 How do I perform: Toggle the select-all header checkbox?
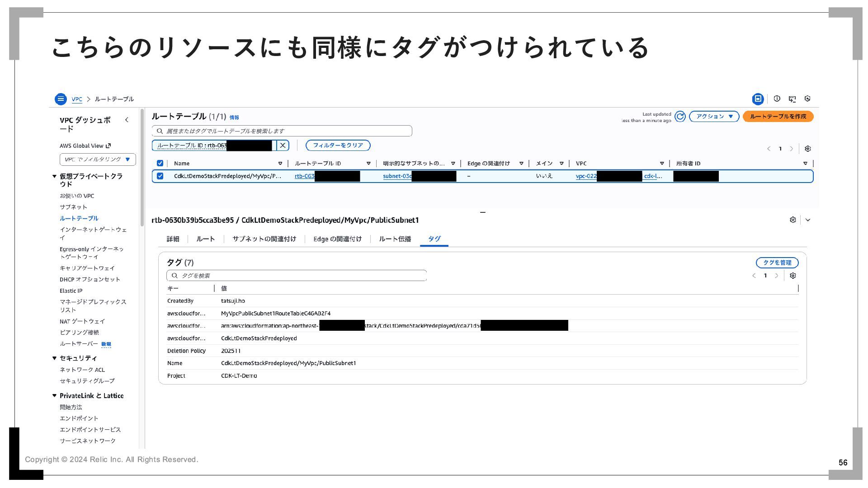point(160,164)
